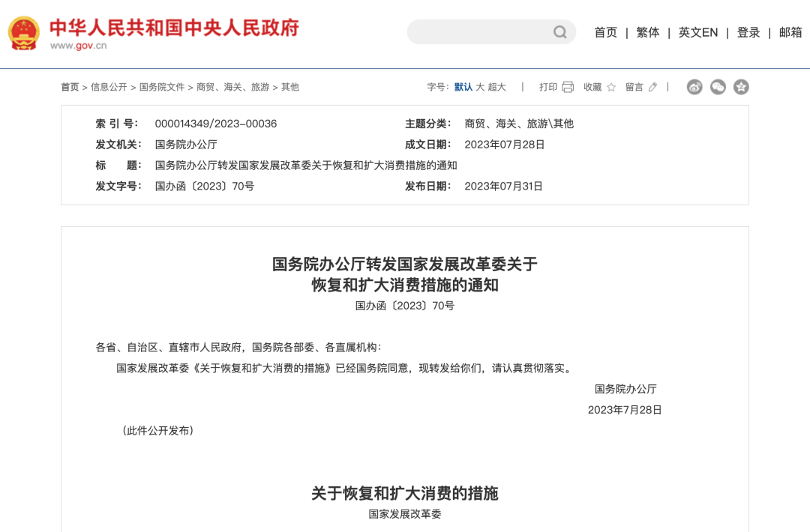Share to Qzone with the star circle icon
Image resolution: width=810 pixels, height=532 pixels.
point(741,87)
